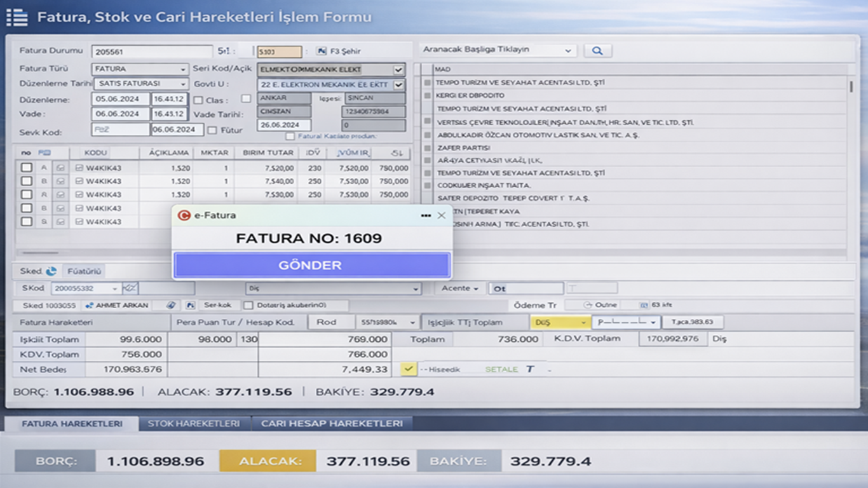Tick the Clas checkbox

click(x=198, y=100)
